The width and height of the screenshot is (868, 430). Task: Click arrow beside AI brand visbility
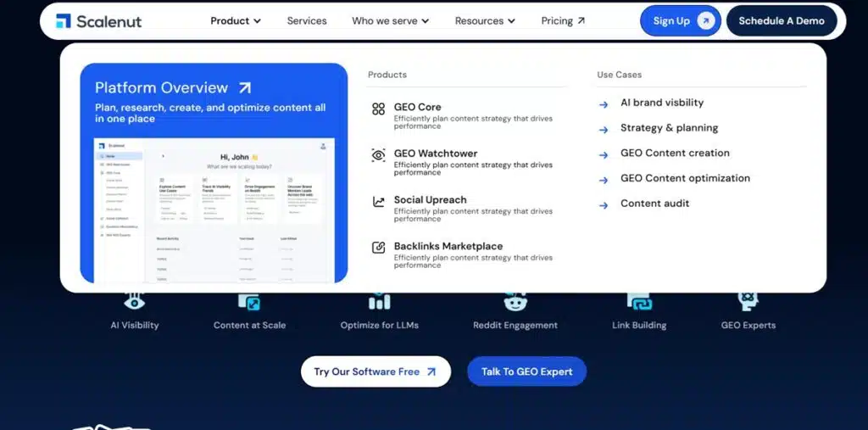[604, 104]
